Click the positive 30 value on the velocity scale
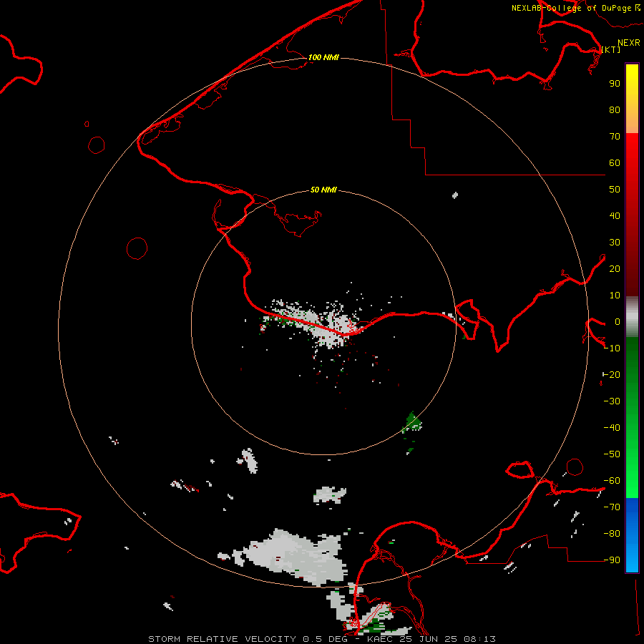 (615, 243)
